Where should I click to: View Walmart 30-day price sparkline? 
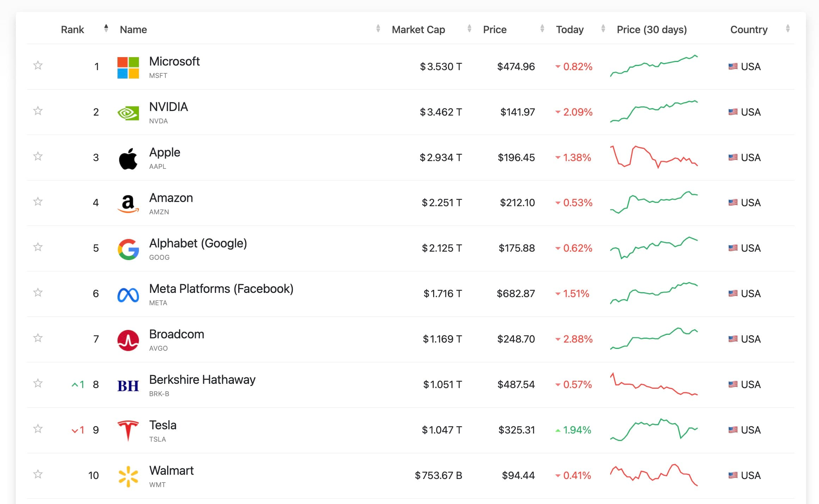(654, 475)
